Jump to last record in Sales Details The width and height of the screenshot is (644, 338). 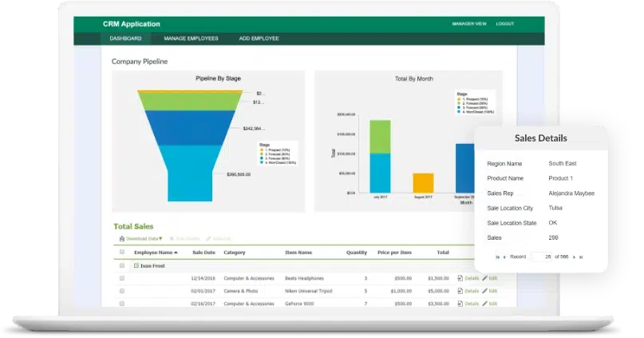(x=580, y=256)
